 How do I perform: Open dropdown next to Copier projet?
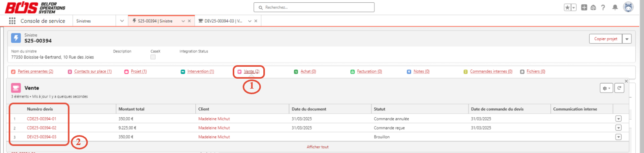click(627, 39)
